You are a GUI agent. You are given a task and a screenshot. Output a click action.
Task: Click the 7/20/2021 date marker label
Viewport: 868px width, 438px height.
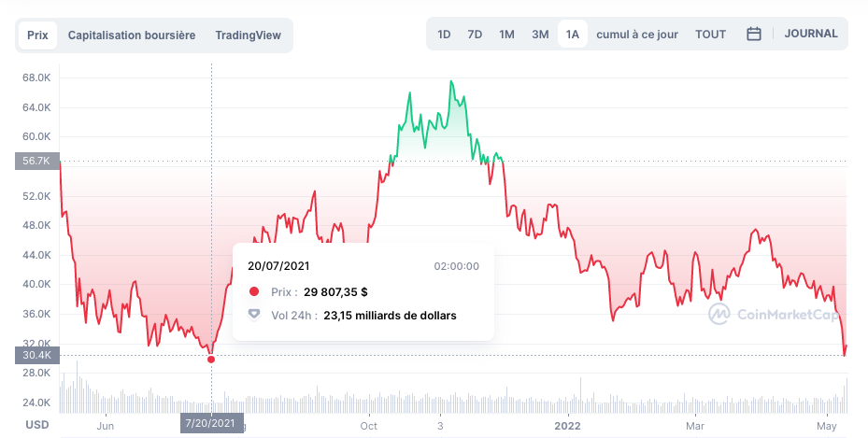211,425
